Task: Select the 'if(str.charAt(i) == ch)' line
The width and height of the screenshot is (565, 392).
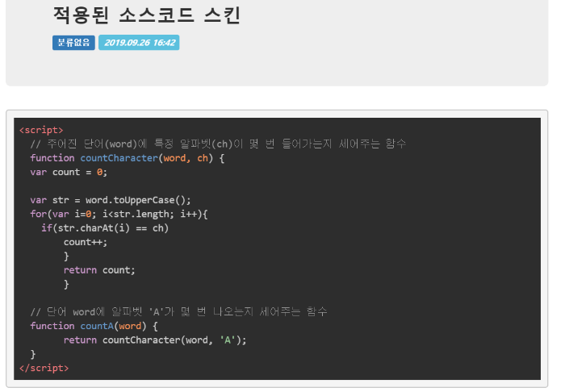Action: click(x=105, y=228)
